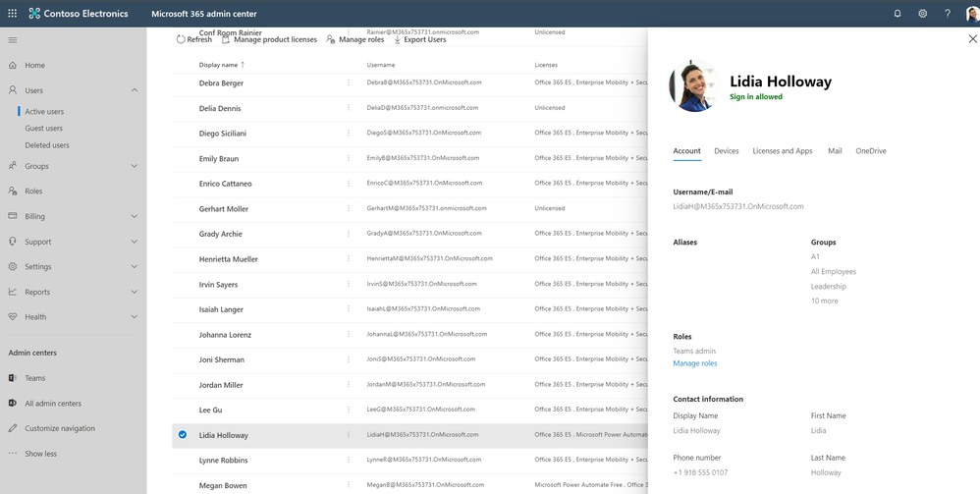Screen dimensions: 980x494
Task: Open help question mark icon
Action: [x=948, y=13]
